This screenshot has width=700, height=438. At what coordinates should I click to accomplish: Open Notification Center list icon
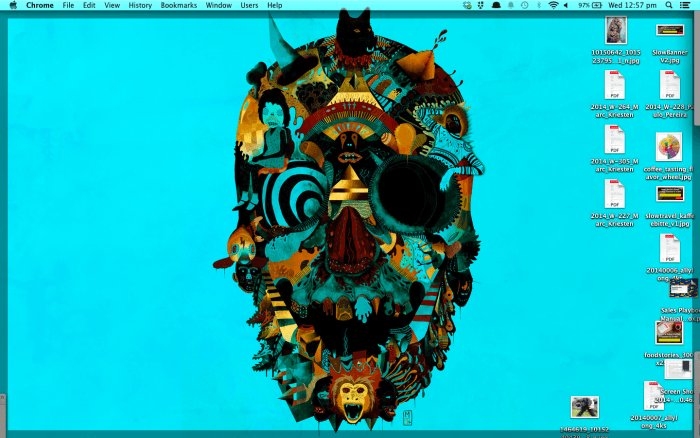(685, 5)
